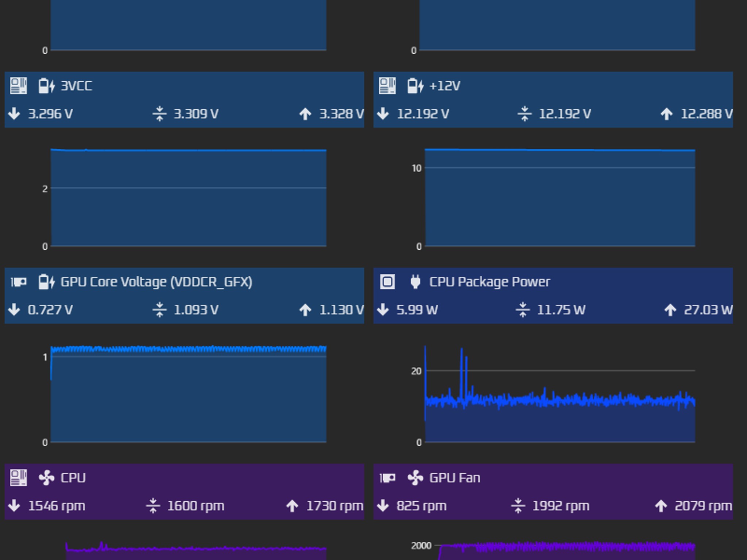This screenshot has height=560, width=747.
Task: Click the average value 1600 rpm for CPU fan
Action: [196, 506]
